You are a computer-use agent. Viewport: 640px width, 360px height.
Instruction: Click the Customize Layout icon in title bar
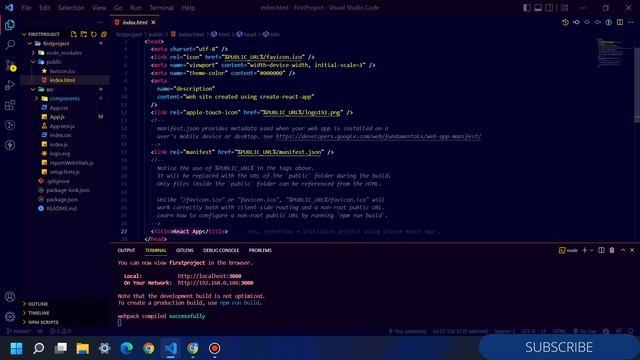pyautogui.click(x=564, y=8)
